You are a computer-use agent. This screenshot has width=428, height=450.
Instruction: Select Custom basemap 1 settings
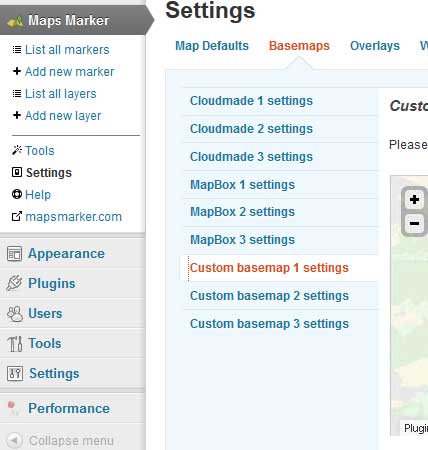pos(269,268)
